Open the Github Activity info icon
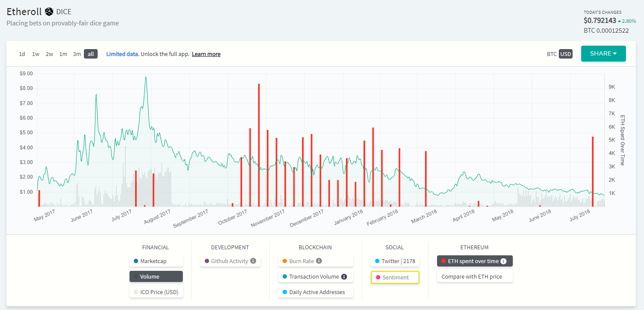Image resolution: width=644 pixels, height=310 pixels. point(253,261)
